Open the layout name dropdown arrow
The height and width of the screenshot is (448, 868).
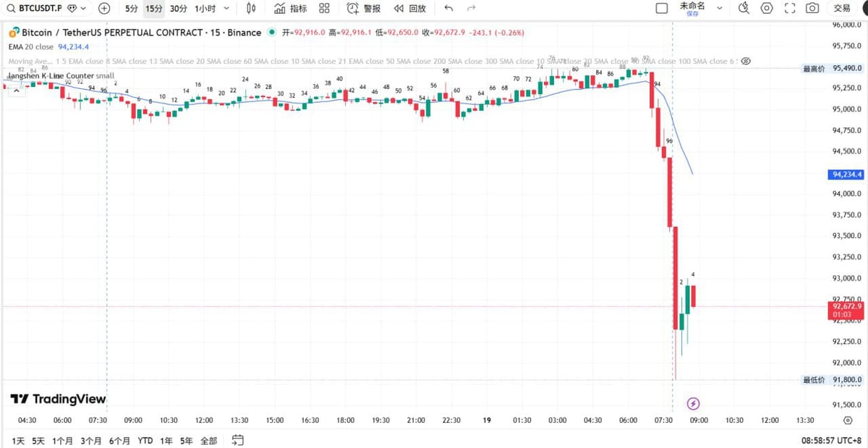point(719,9)
